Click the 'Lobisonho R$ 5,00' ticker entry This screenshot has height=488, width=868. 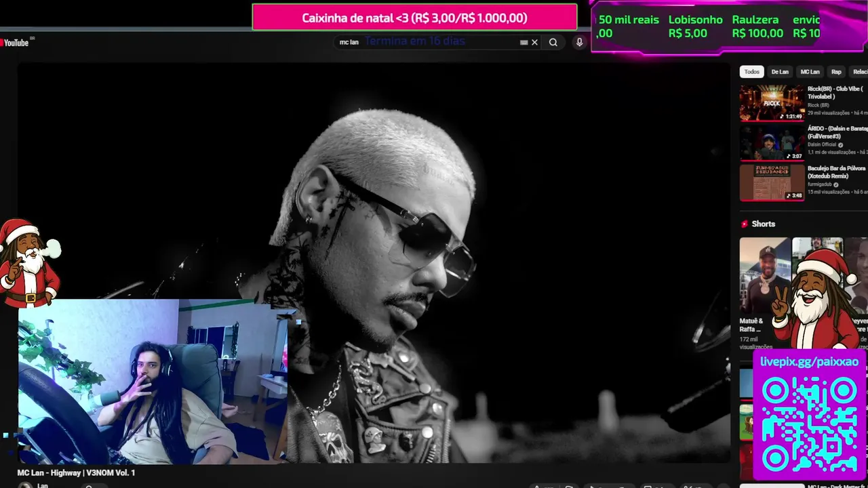click(695, 26)
